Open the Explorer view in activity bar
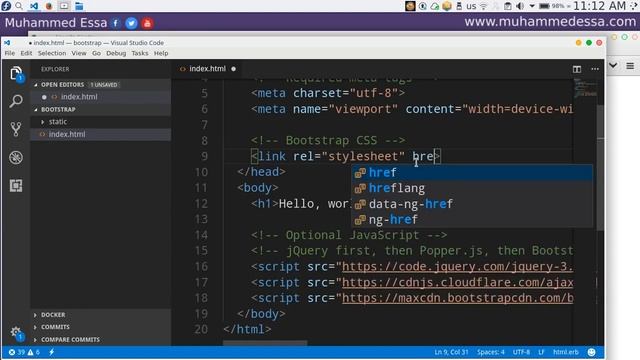 [x=16, y=73]
